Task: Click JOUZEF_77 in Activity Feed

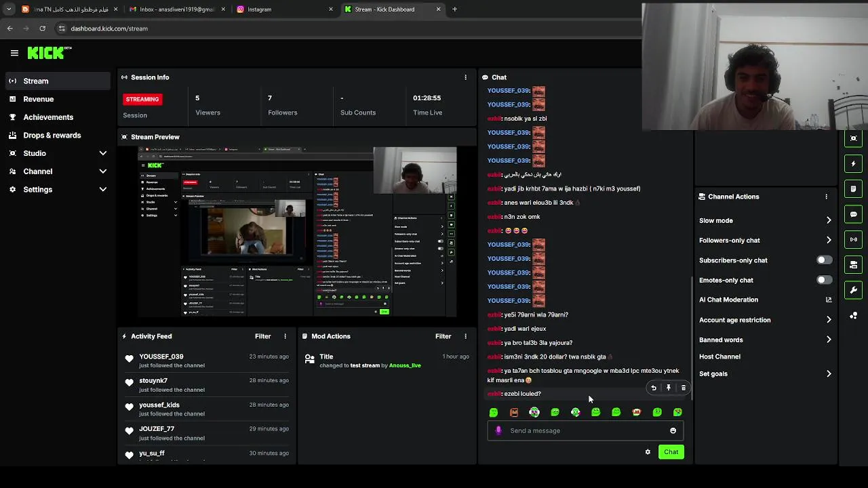Action: (x=157, y=429)
